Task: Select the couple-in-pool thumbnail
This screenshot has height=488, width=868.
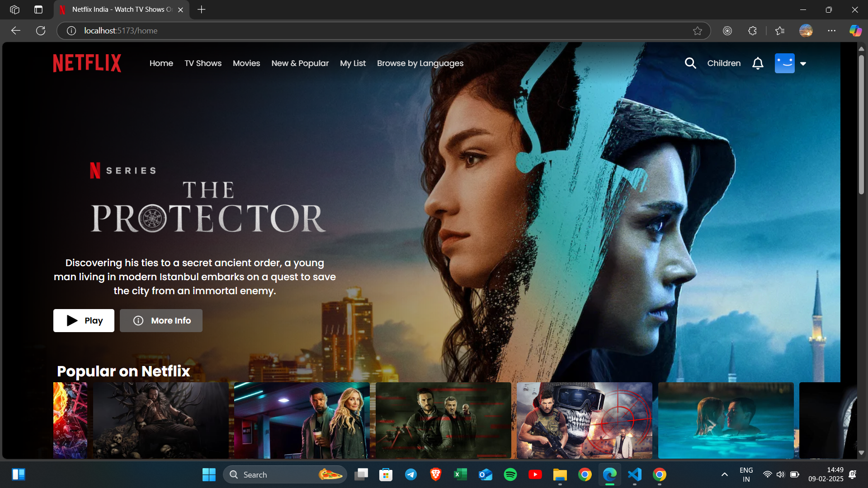Action: (x=726, y=421)
